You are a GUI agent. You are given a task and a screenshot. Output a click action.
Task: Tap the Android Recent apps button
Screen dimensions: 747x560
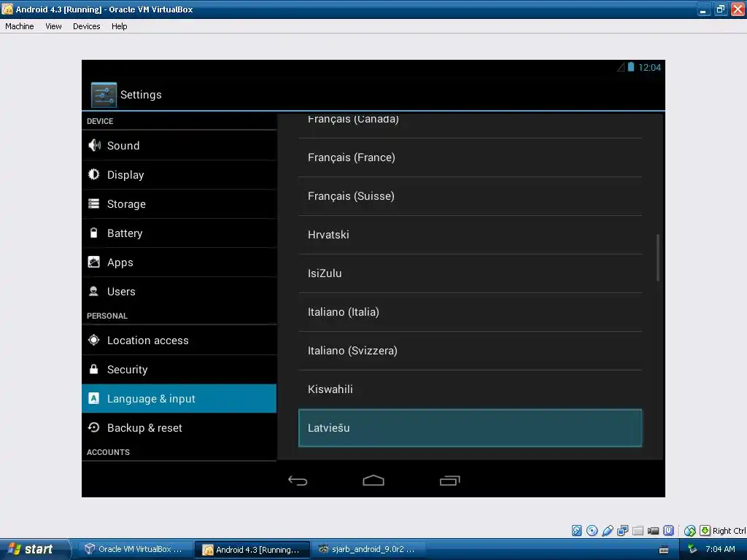[449, 481]
